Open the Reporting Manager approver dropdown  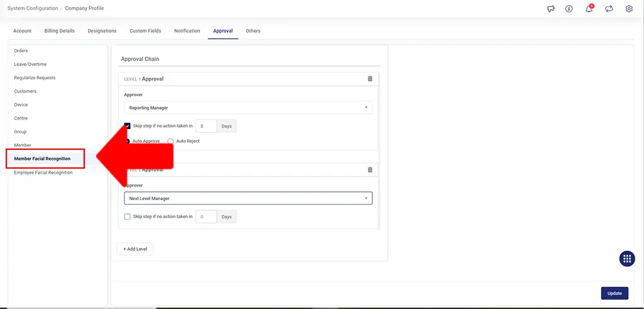248,108
